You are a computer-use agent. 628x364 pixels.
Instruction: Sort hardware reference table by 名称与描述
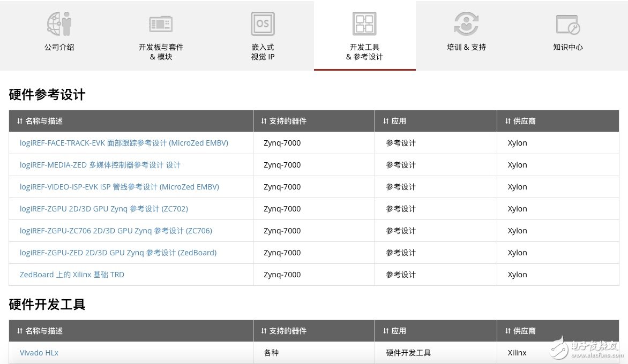click(x=40, y=121)
